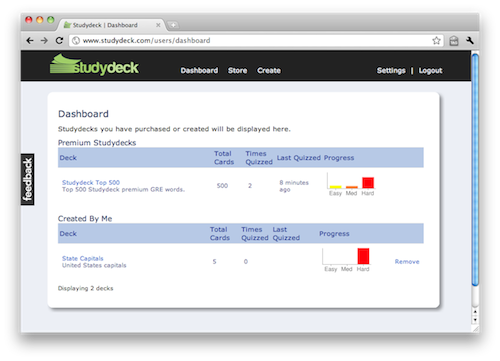The width and height of the screenshot is (500, 361).
Task: Click the browser back arrow
Action: [30, 41]
